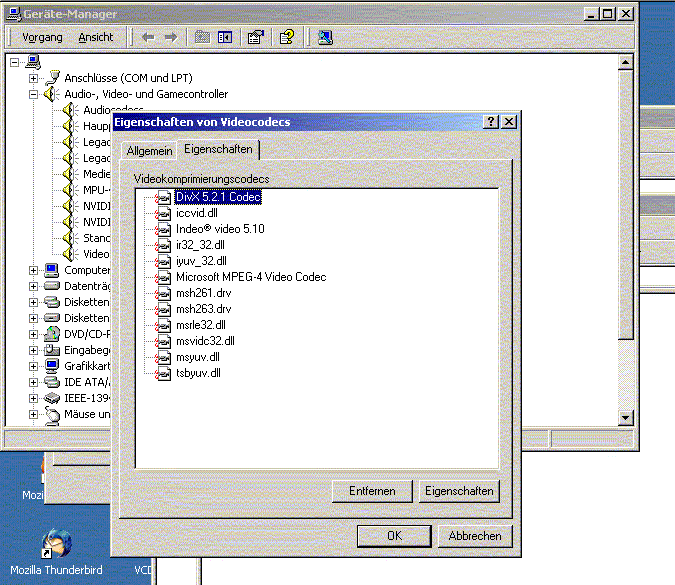The width and height of the screenshot is (675, 585).
Task: Click the computer root node icon
Action: [33, 62]
